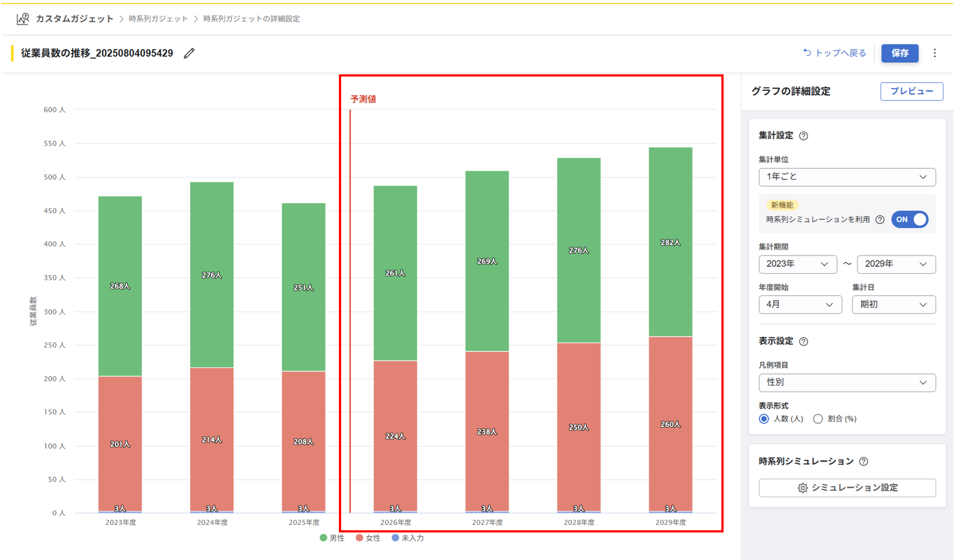This screenshot has height=560, width=955.
Task: Click the pencil edit title icon
Action: 189,53
